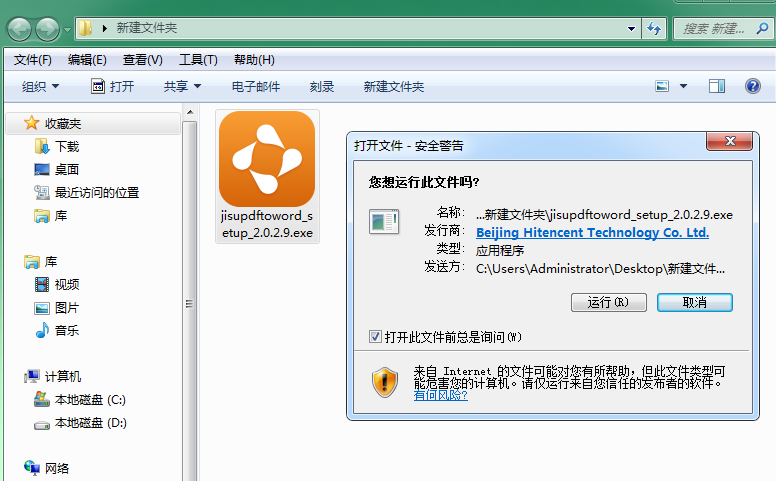Viewport: 776px width, 481px height.
Task: Open the 工具(T) menu
Action: [198, 60]
